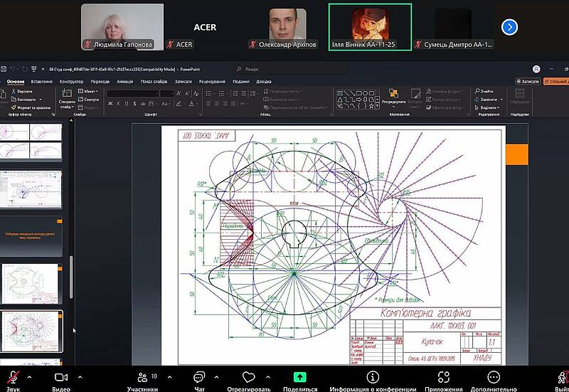
Task: Switch to the Вставлення ribbon tab
Action: click(42, 82)
